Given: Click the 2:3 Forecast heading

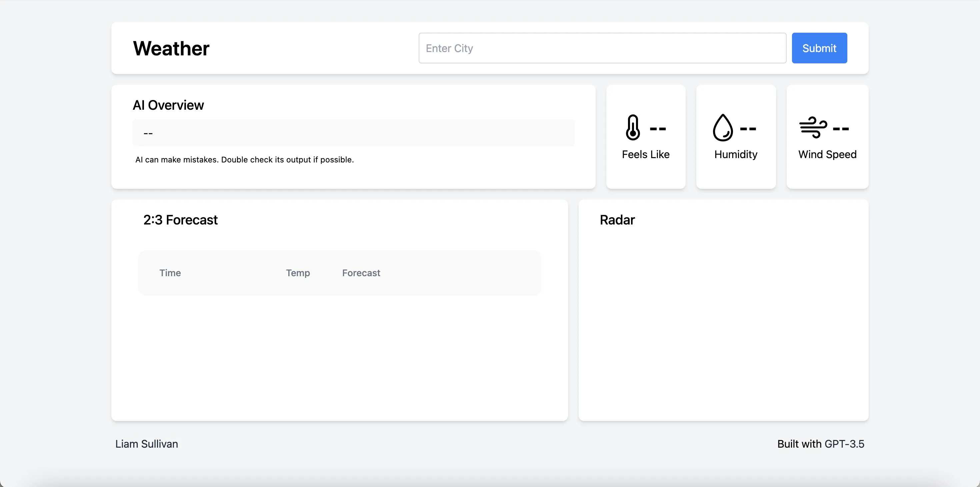Looking at the screenshot, I should click(x=180, y=220).
